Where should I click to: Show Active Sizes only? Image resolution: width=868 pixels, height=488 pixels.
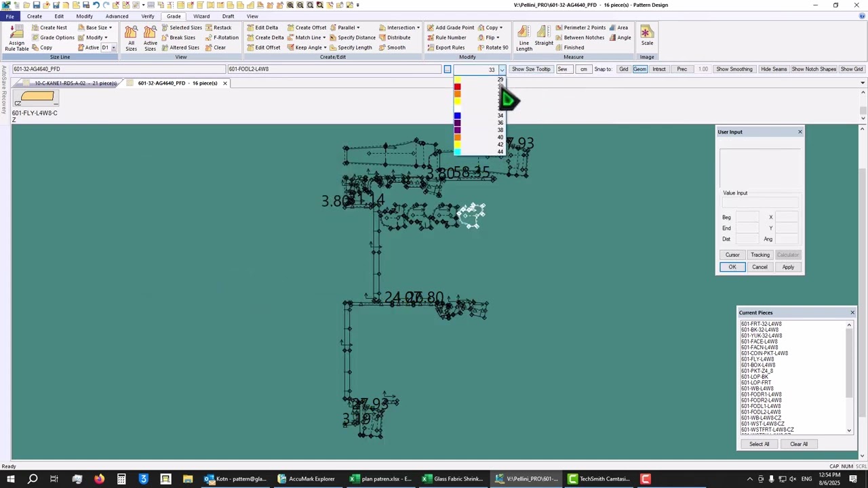tap(150, 39)
